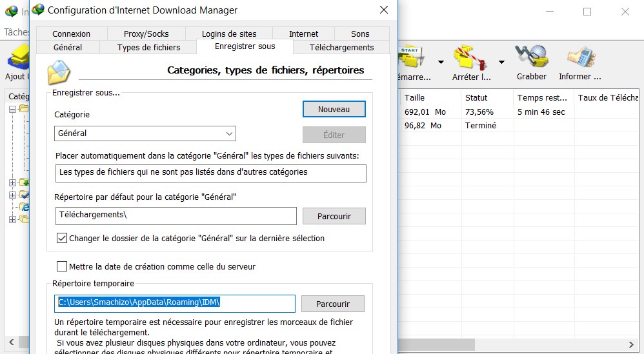Switch to Types de fichiers tab
The height and width of the screenshot is (354, 644).
pos(148,47)
